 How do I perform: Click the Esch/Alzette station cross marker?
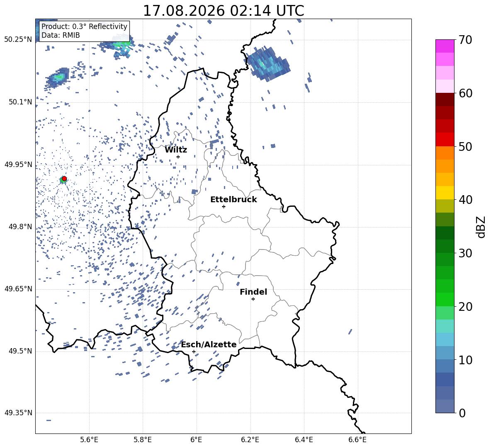[x=194, y=351]
